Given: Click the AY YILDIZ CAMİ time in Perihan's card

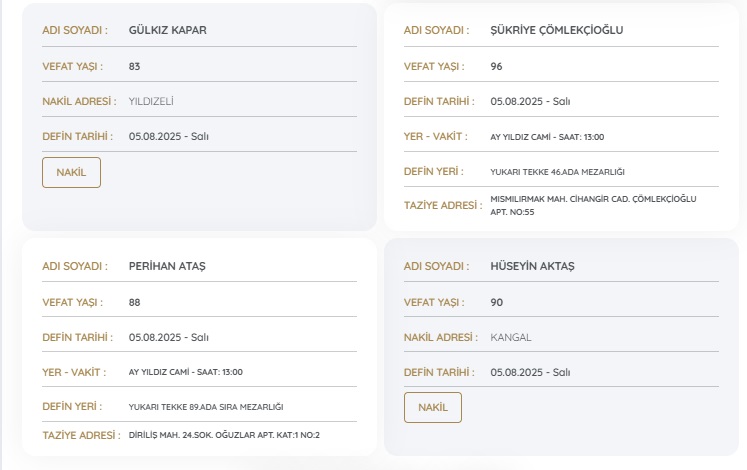Looking at the screenshot, I should (185, 372).
